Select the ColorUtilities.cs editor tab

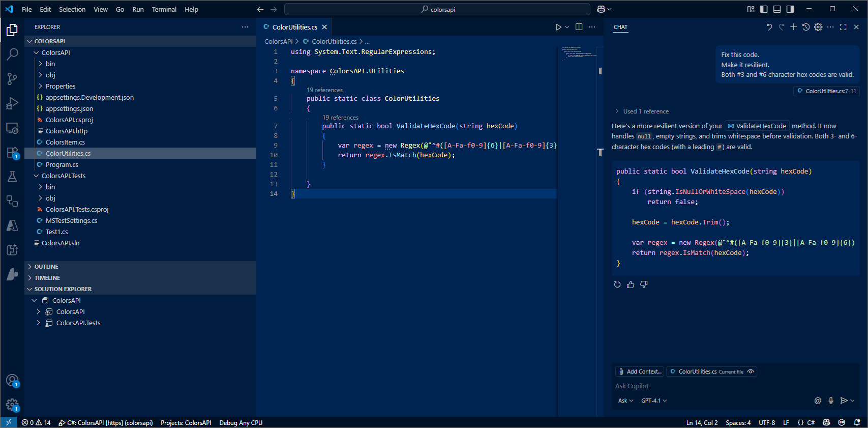click(294, 27)
